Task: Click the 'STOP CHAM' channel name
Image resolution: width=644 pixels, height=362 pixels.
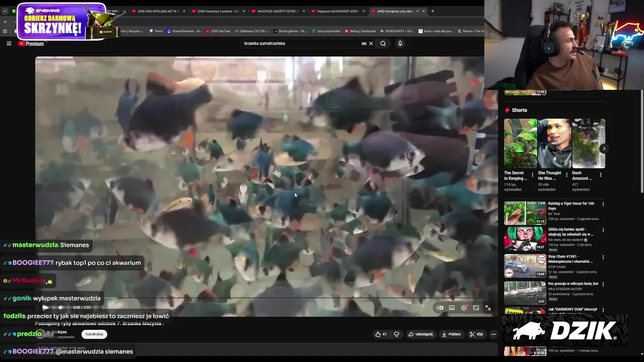Action: [x=556, y=267]
